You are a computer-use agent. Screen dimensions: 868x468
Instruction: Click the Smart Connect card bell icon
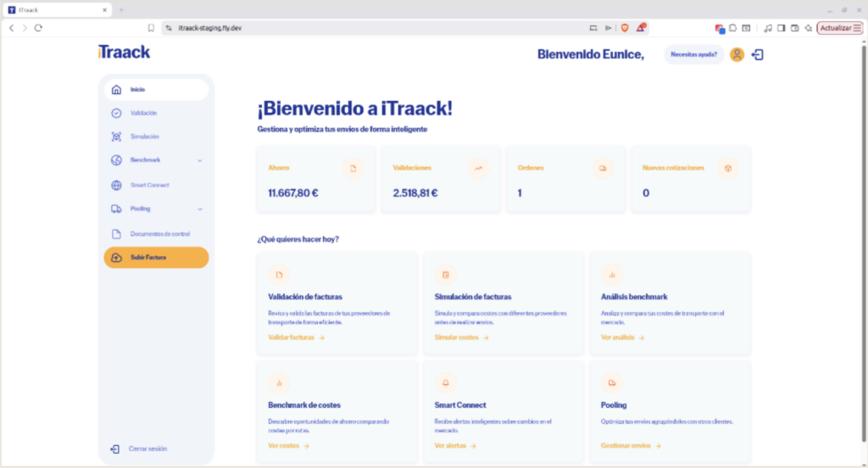(446, 382)
